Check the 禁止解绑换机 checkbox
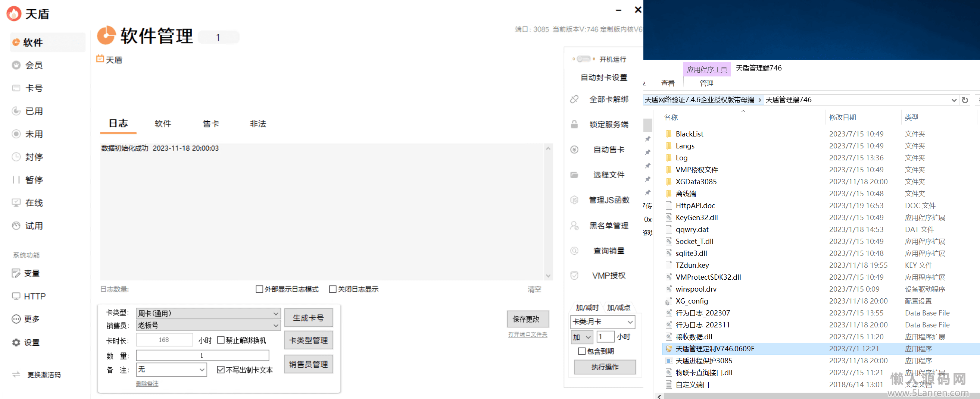980x399 pixels. click(x=221, y=340)
